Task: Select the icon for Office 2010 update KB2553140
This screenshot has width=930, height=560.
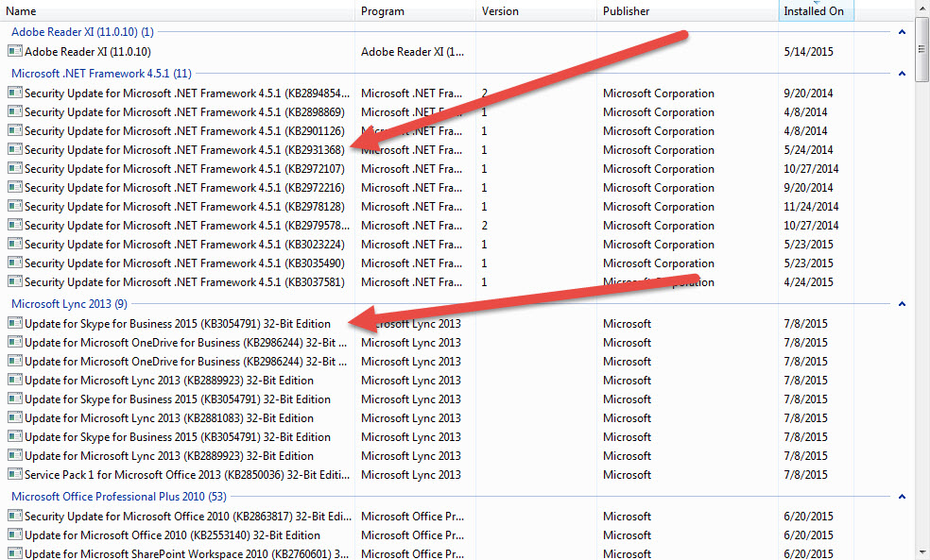Action: [x=15, y=535]
